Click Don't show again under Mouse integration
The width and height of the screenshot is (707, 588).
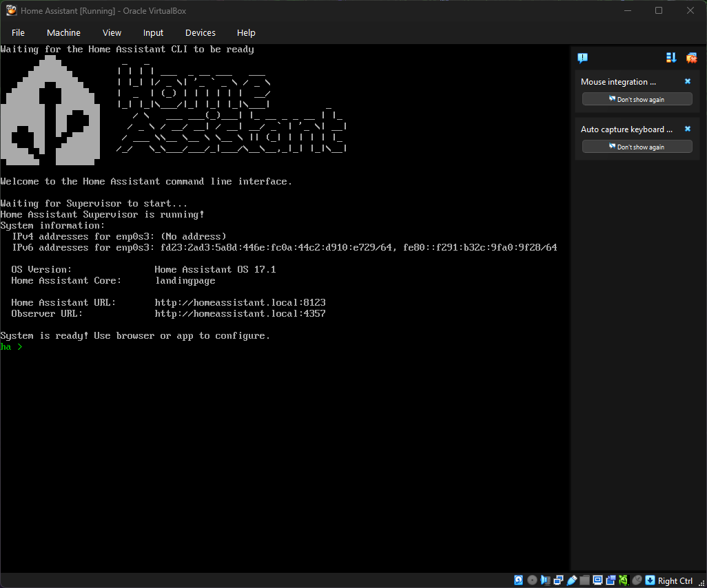point(637,99)
